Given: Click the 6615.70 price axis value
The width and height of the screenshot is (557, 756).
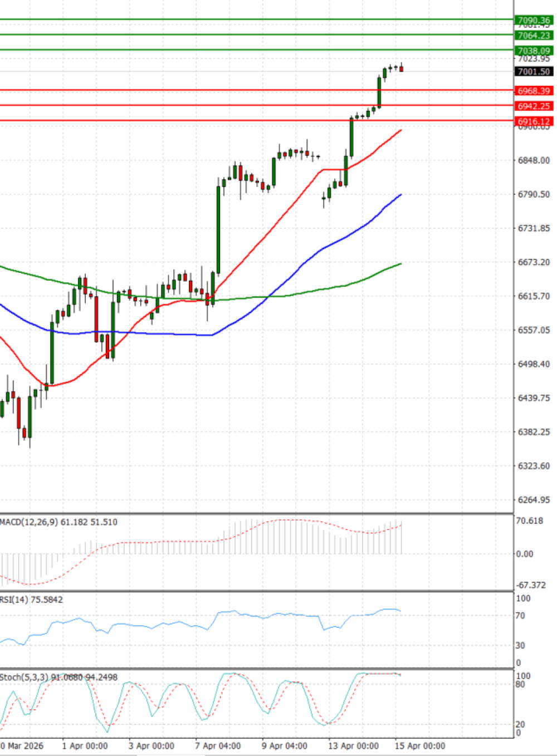Looking at the screenshot, I should 534,296.
